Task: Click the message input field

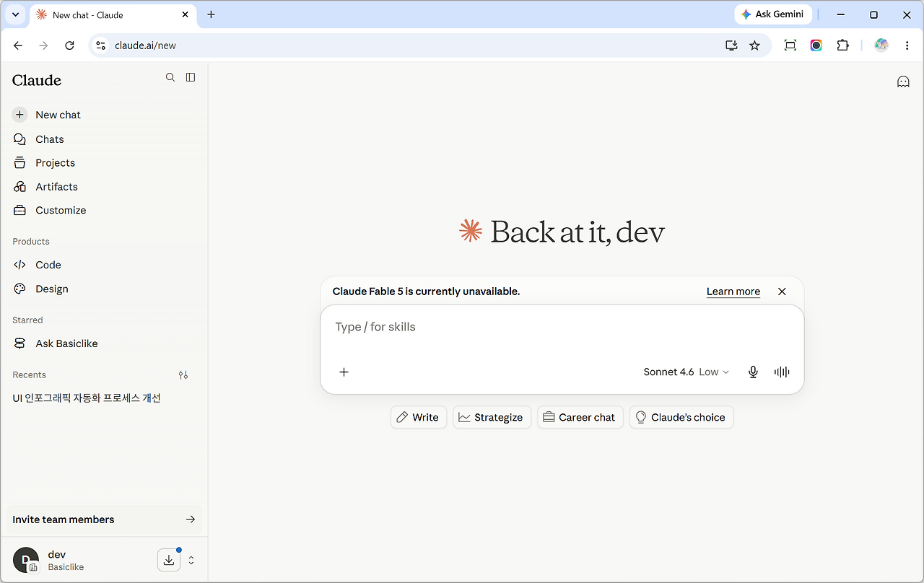Action: click(562, 328)
